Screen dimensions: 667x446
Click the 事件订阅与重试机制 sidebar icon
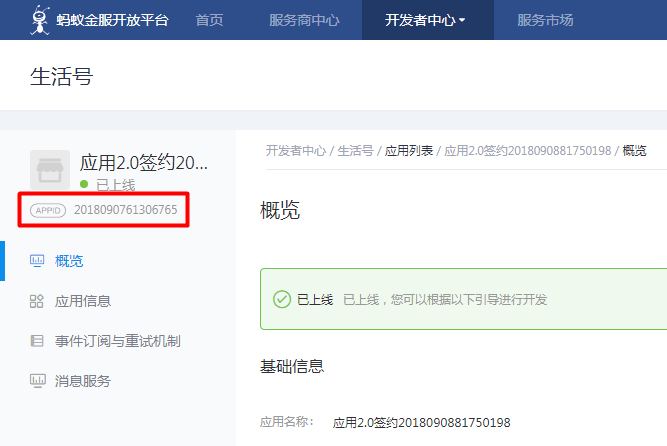point(37,341)
